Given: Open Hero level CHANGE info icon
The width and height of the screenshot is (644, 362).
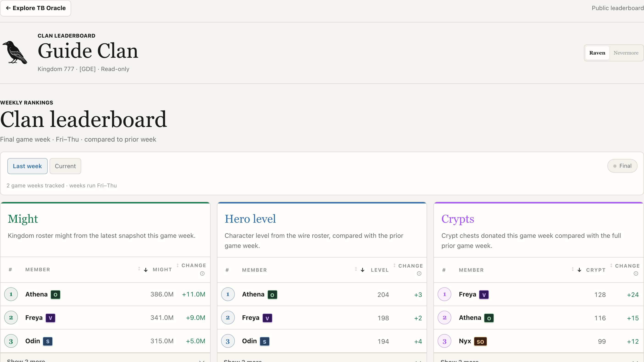Looking at the screenshot, I should pyautogui.click(x=419, y=274).
